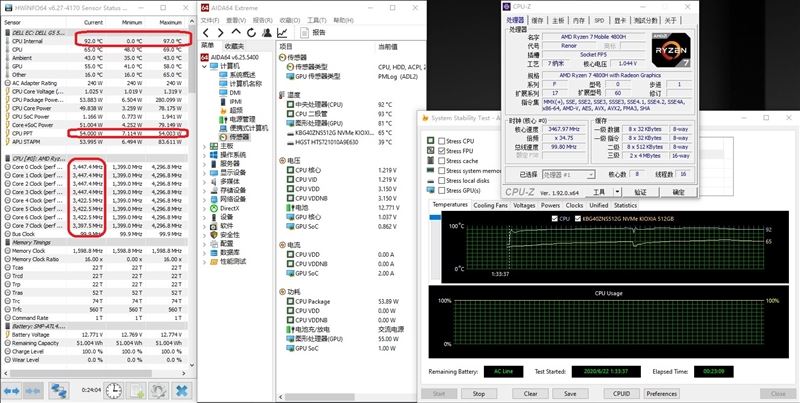This screenshot has height=403, width=800.
Task: Enable the Stress cache checkbox
Action: click(442, 161)
